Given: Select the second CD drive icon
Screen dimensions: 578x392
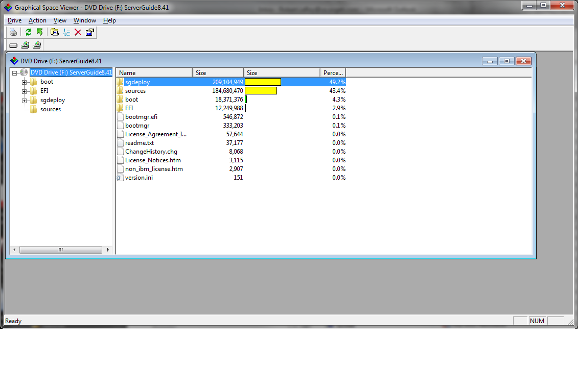Looking at the screenshot, I should point(37,45).
